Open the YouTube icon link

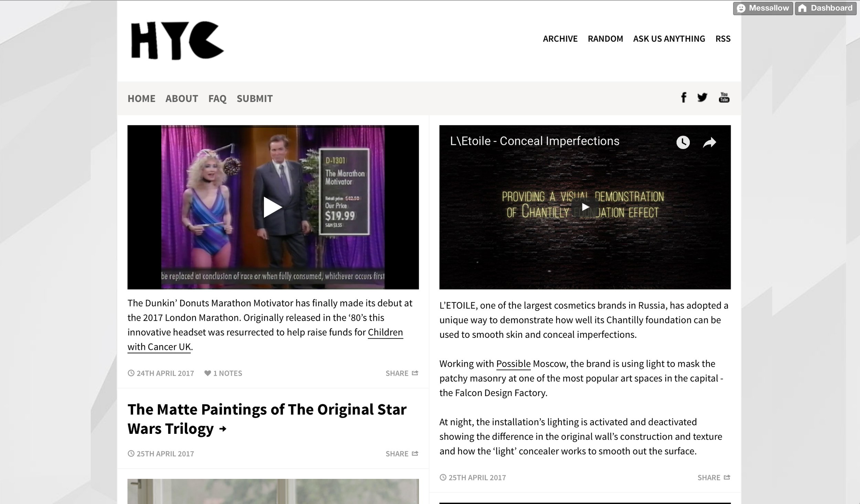click(724, 98)
